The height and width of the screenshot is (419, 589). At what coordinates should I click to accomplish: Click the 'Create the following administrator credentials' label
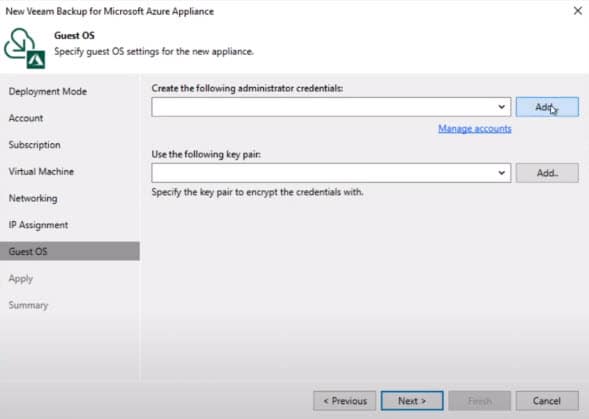point(247,88)
